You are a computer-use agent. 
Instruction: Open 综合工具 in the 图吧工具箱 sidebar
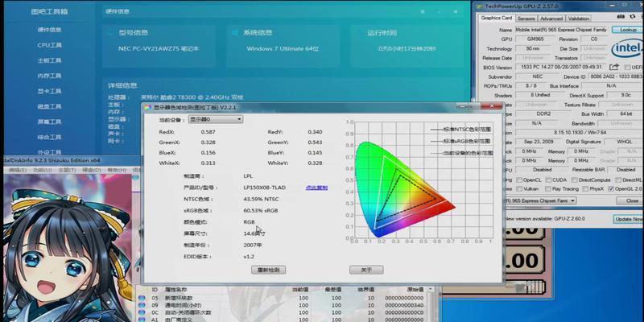[x=49, y=137]
